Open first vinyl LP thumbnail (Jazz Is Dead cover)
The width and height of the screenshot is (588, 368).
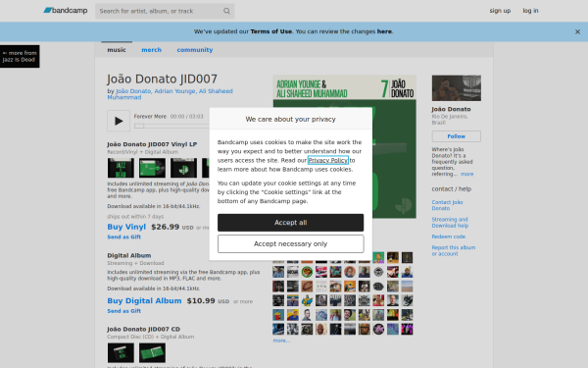click(x=121, y=168)
